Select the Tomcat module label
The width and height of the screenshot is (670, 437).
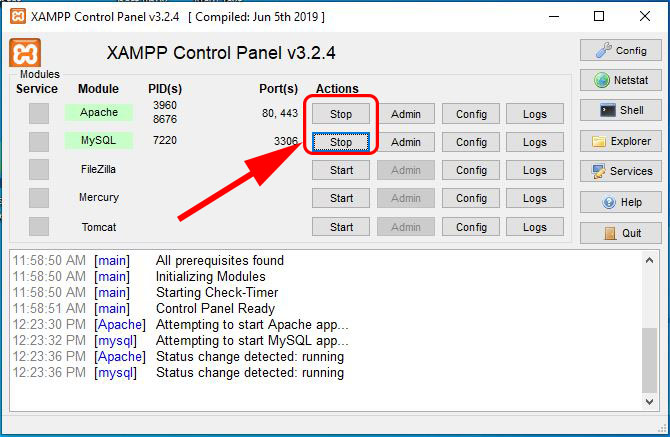tap(99, 227)
